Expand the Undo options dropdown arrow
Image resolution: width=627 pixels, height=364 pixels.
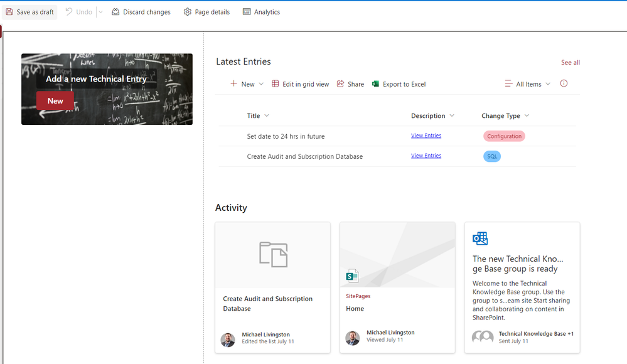(x=100, y=12)
